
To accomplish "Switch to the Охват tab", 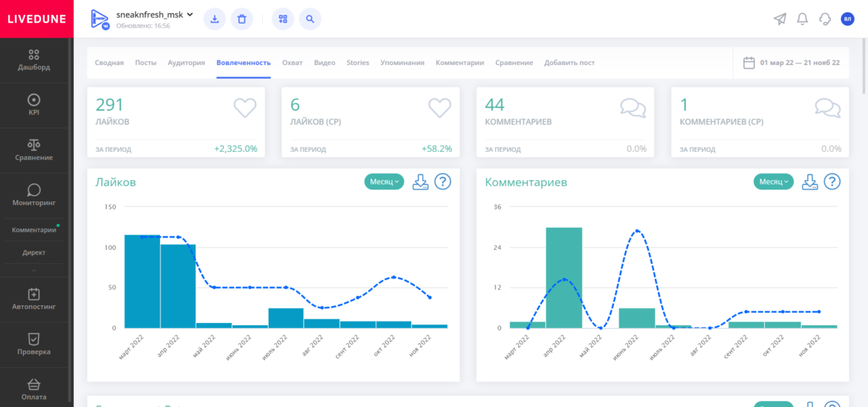I will pos(292,63).
